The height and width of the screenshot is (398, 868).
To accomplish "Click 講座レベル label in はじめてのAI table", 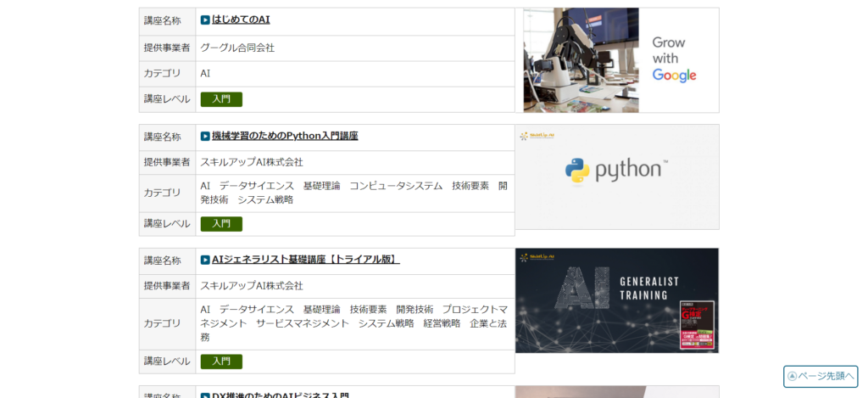I will click(x=167, y=99).
